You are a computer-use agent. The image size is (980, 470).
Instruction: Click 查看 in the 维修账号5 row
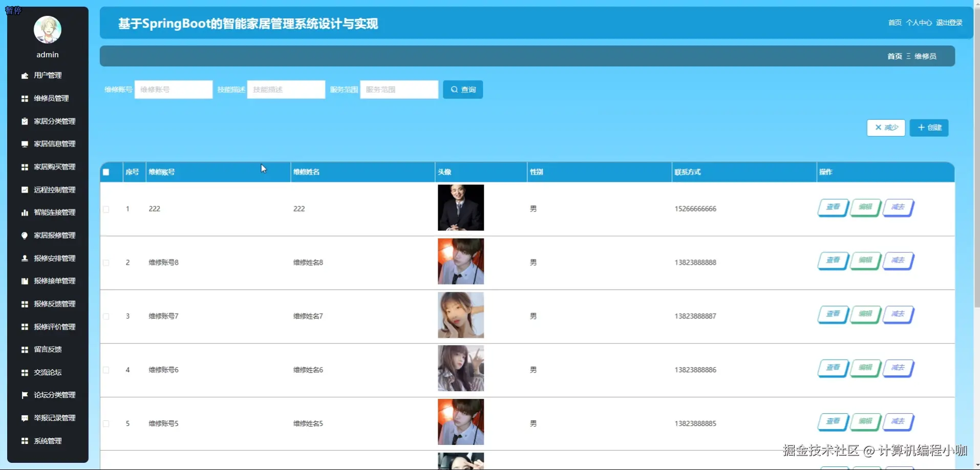[x=833, y=422]
